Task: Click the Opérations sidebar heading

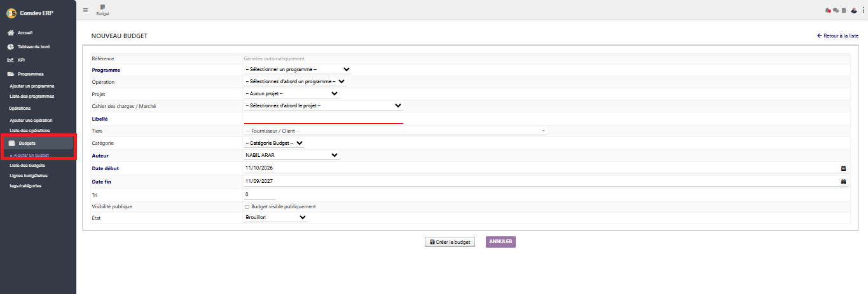Action: [20, 108]
